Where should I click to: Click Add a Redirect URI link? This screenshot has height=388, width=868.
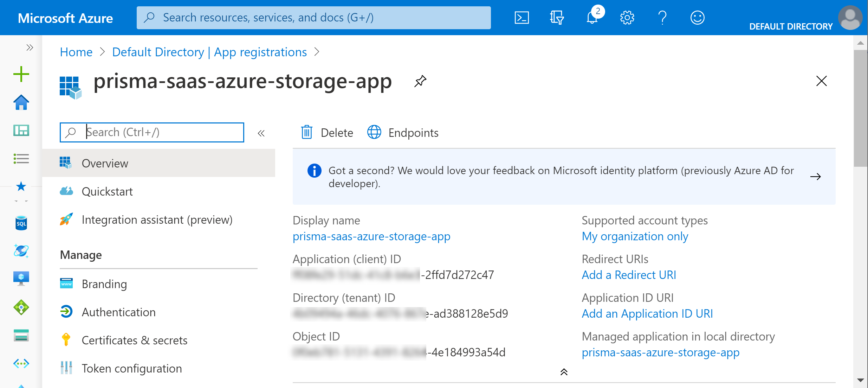[x=629, y=275]
